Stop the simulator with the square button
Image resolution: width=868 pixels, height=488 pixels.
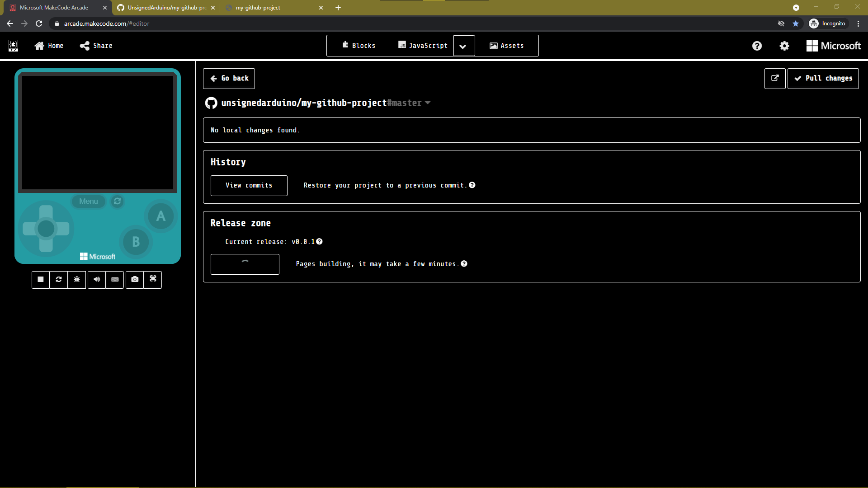click(x=41, y=280)
